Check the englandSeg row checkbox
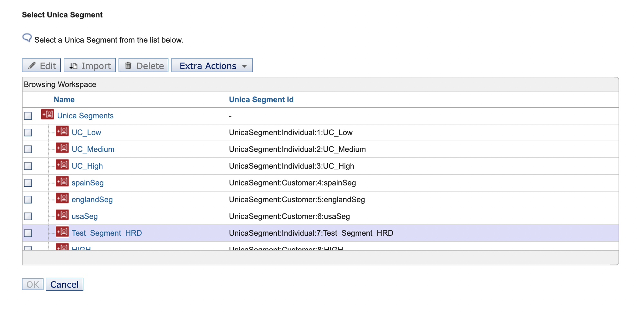 [x=28, y=199]
